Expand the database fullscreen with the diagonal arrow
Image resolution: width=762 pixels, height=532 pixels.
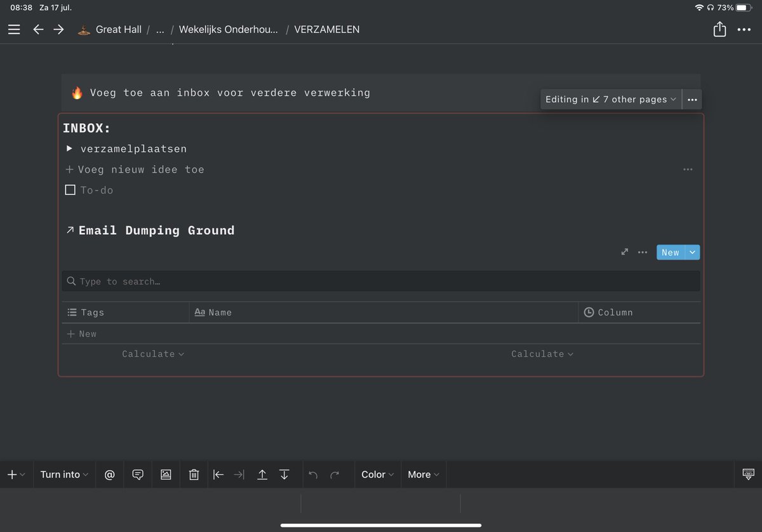tap(624, 252)
